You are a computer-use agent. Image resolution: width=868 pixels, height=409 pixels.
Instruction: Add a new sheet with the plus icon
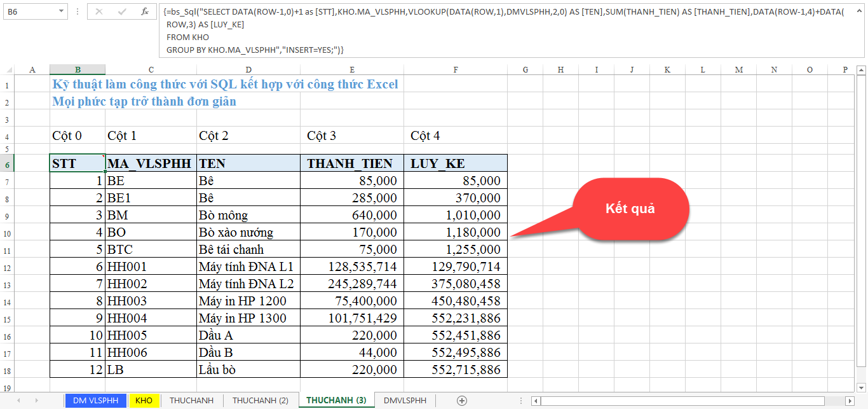pos(462,400)
